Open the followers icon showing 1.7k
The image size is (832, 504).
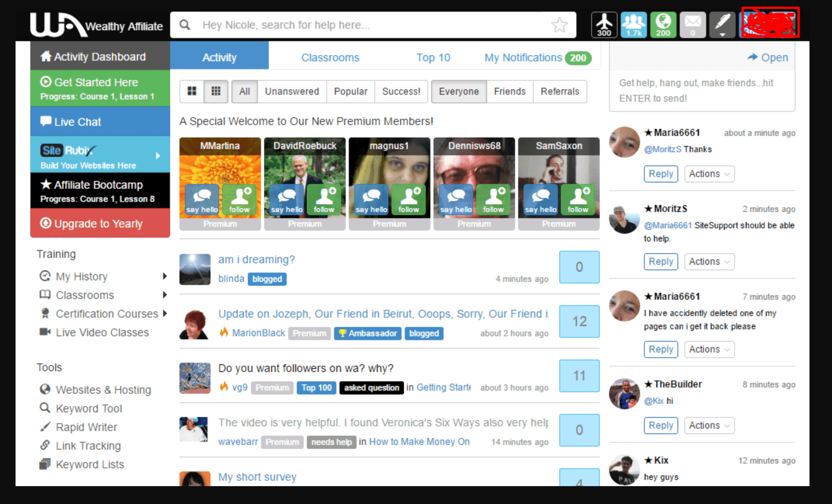click(x=634, y=25)
